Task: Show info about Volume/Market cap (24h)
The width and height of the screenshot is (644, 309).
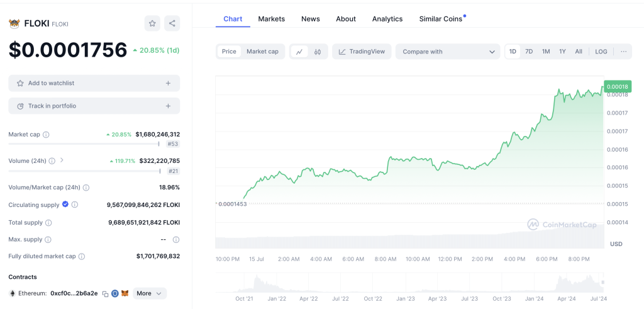Action: [86, 188]
